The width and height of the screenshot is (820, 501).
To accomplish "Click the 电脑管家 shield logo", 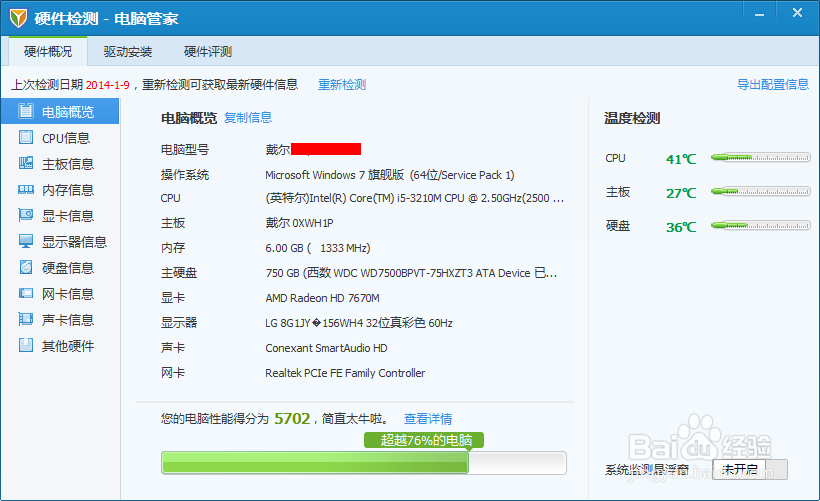I will (x=18, y=18).
